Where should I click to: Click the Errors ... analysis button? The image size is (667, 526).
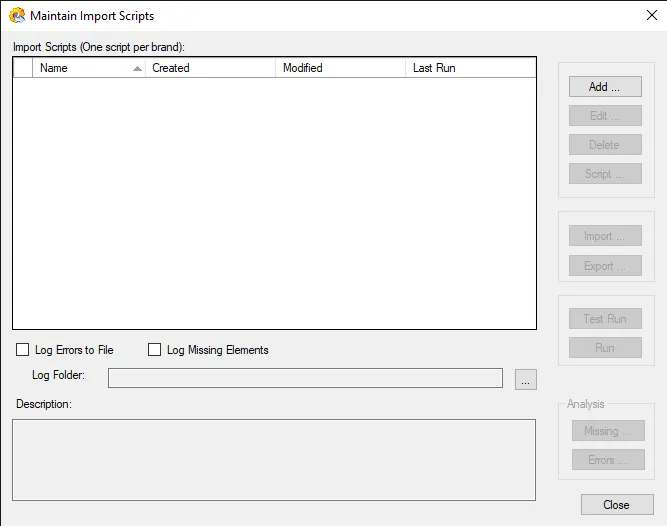tap(608, 460)
